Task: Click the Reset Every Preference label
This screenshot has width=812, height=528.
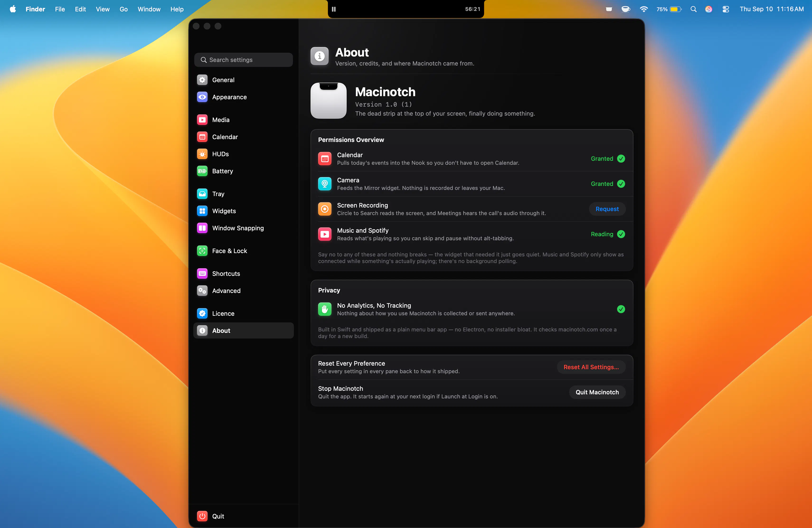Action: click(x=351, y=363)
